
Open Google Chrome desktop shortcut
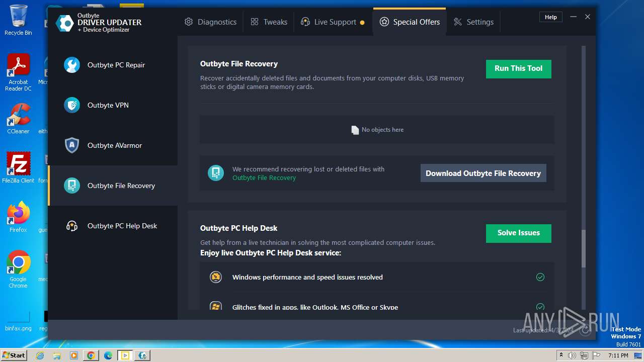pos(18,269)
